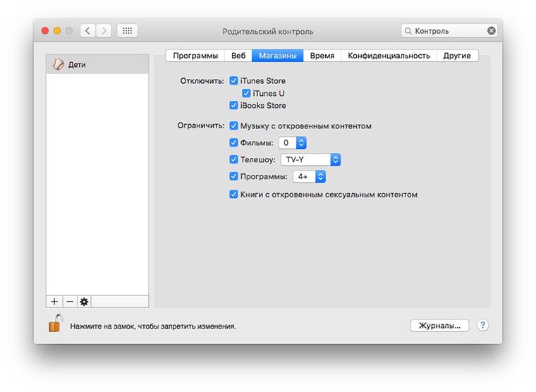Toggle Книги с откровенным сексуальным контентом checkbox
This screenshot has height=392, width=536.
click(233, 195)
